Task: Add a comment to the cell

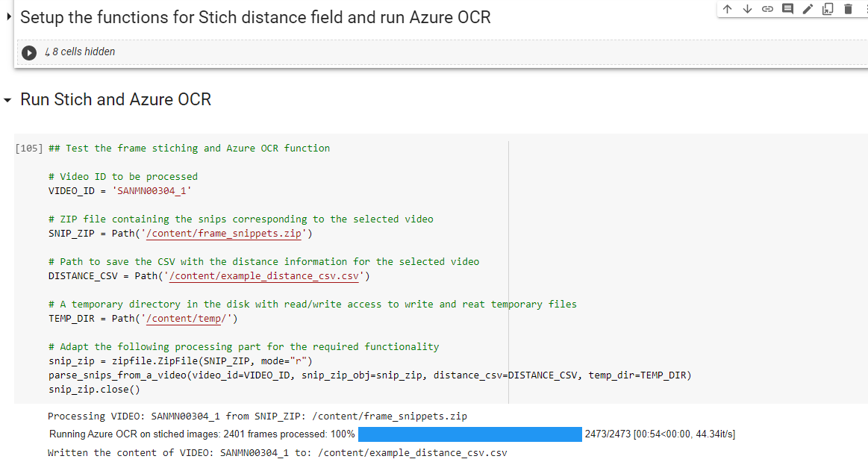Action: click(787, 9)
